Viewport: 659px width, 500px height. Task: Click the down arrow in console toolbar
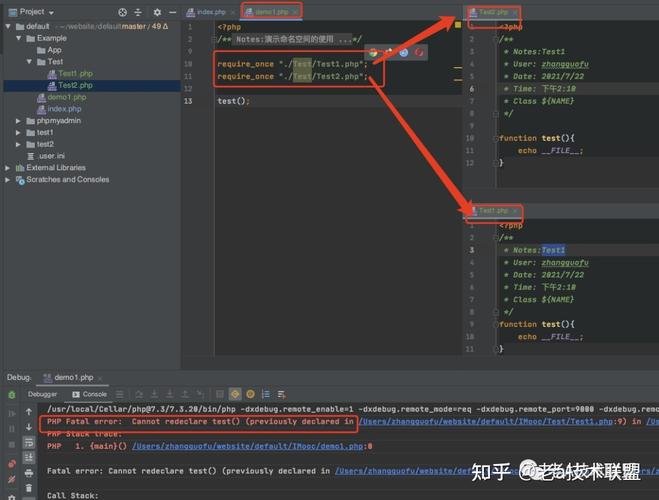(x=29, y=427)
